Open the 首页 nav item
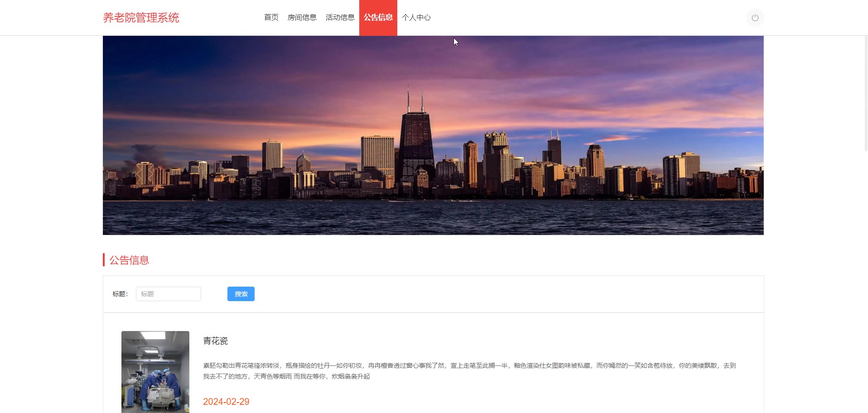 (271, 17)
